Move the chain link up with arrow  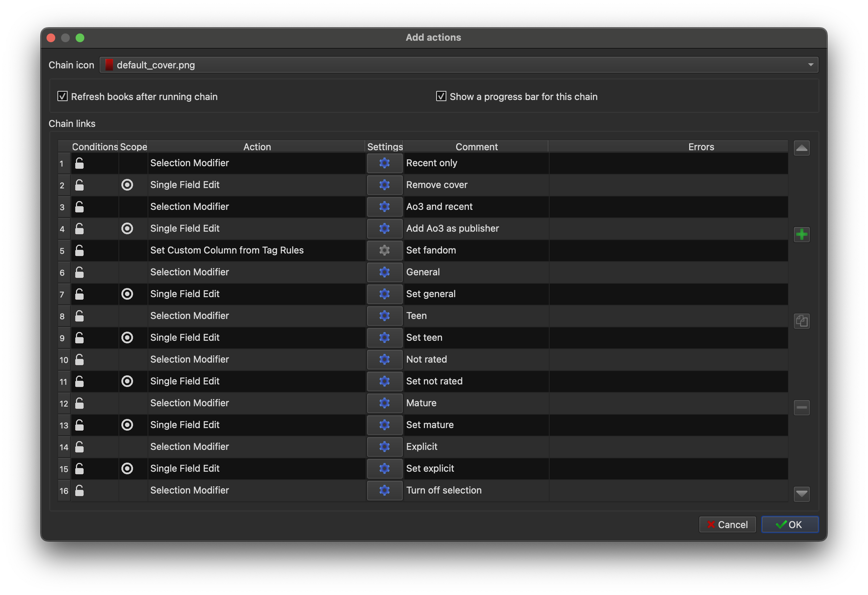click(801, 148)
